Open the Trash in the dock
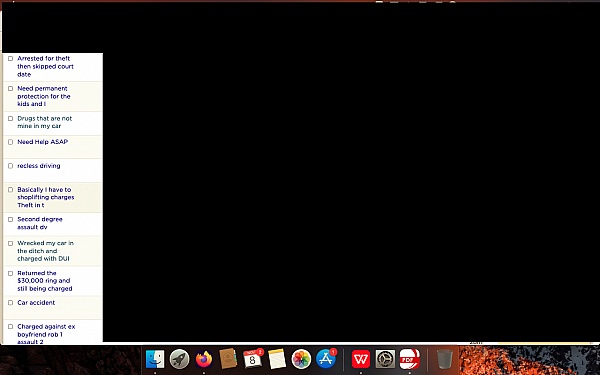600x375 pixels. point(444,359)
